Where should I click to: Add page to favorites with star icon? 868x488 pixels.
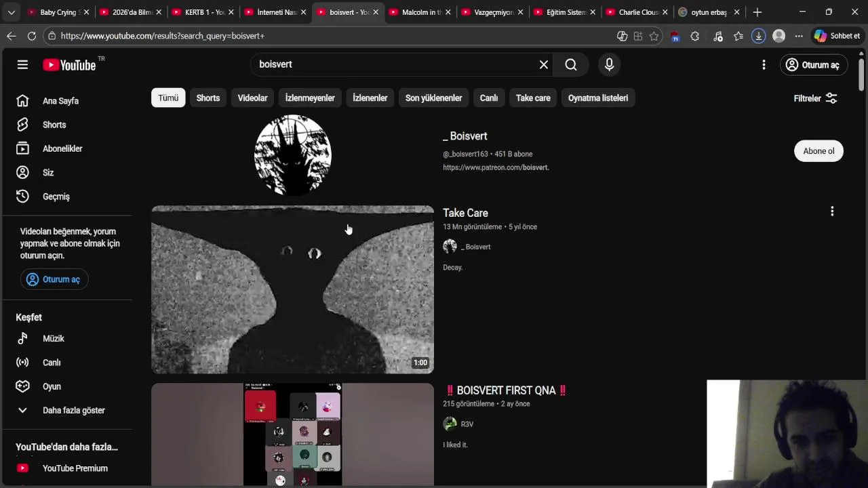pyautogui.click(x=654, y=36)
